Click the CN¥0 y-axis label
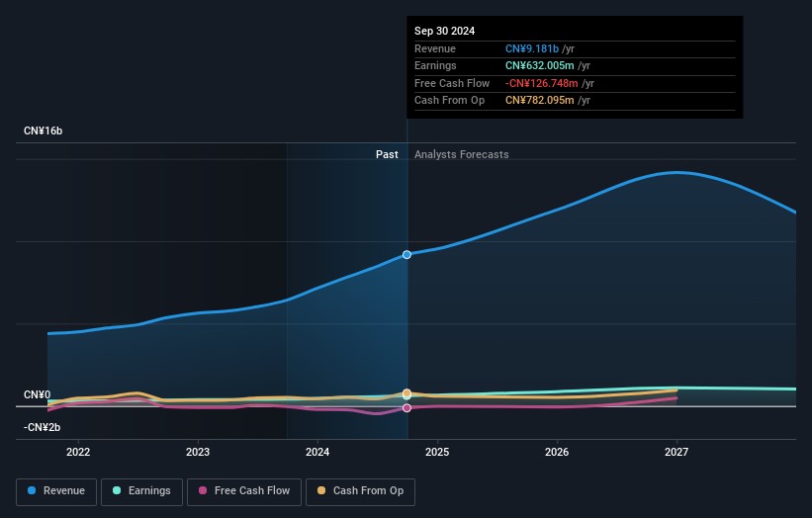Screen dimensions: 812x518 [38, 394]
